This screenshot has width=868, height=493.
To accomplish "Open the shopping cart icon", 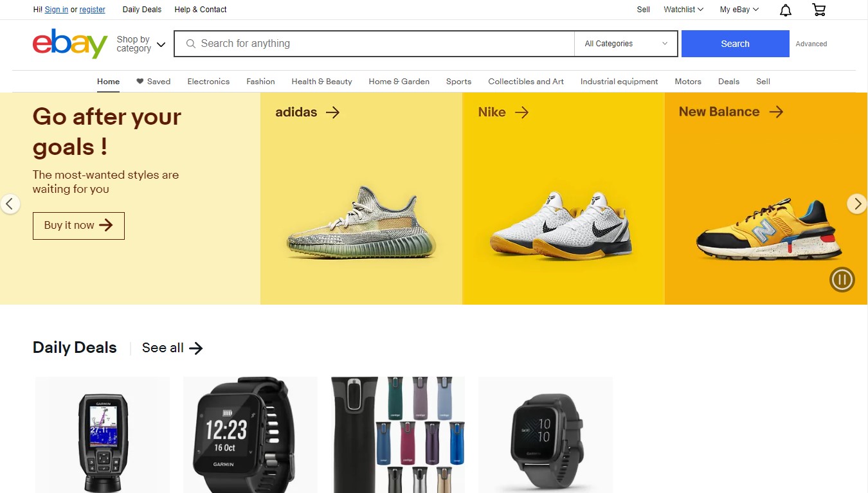I will pyautogui.click(x=819, y=10).
